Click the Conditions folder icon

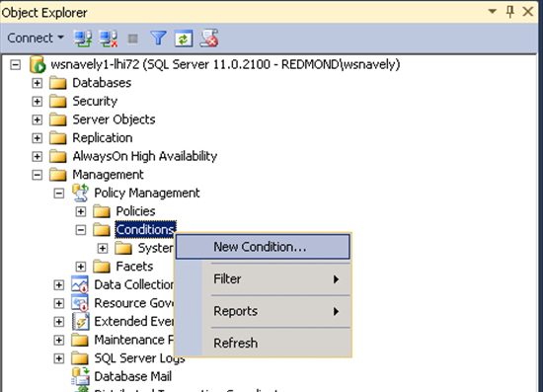(102, 230)
